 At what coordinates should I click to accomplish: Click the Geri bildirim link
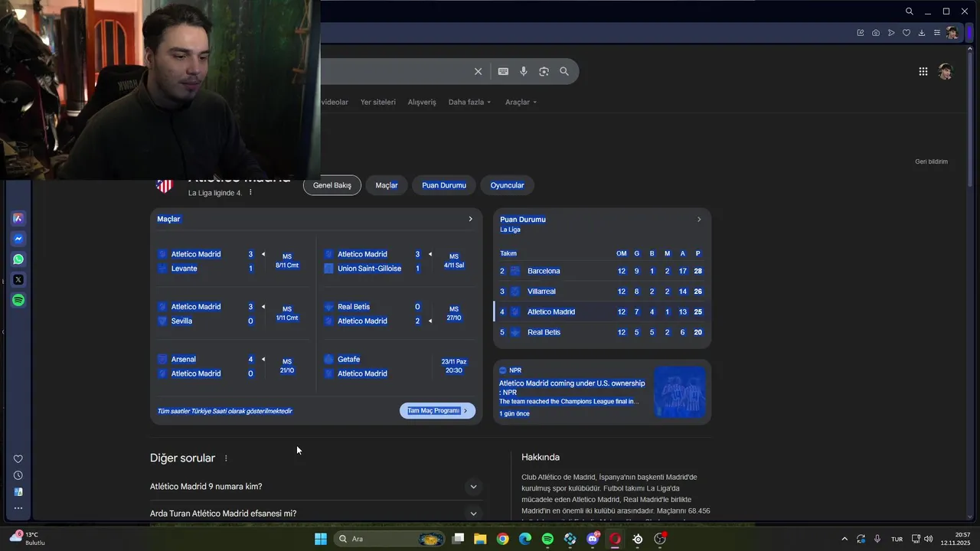[931, 161]
